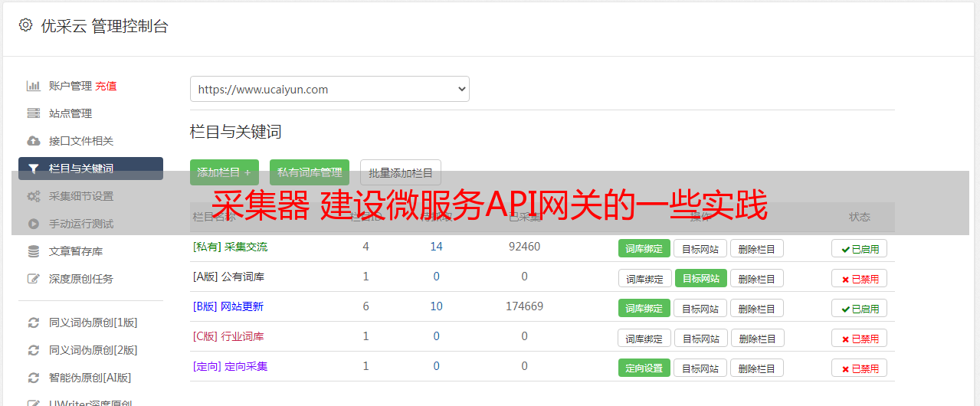Click 定向设置 in the 定向采集 row
This screenshot has height=406, width=980.
coord(644,368)
